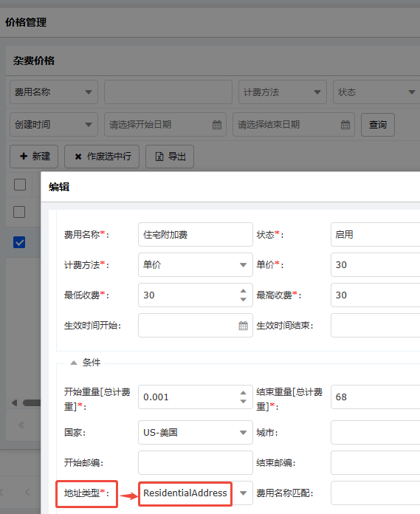Open the 地址类型 ResidentialAddress dropdown arrow
This screenshot has height=514, width=420.
pyautogui.click(x=243, y=493)
